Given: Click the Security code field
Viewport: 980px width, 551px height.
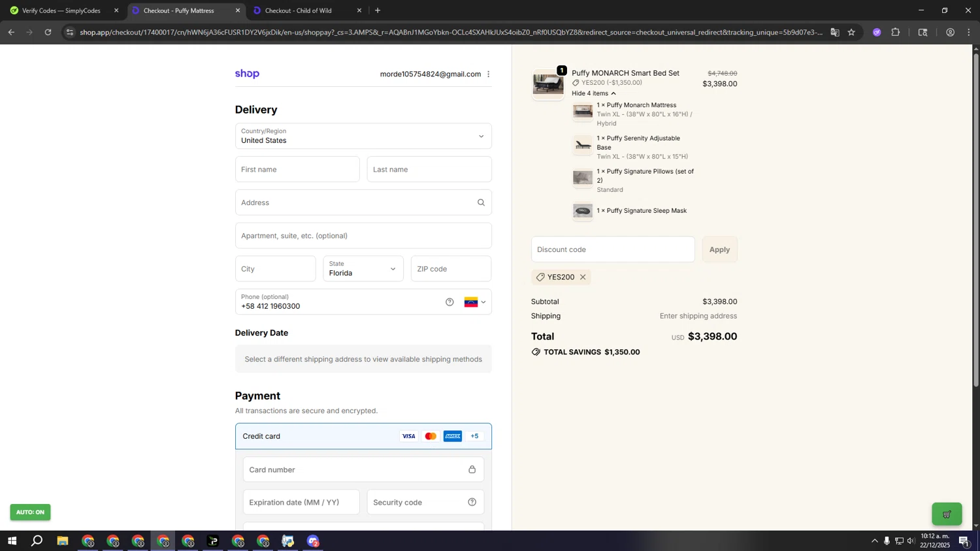Looking at the screenshot, I should 425,503.
